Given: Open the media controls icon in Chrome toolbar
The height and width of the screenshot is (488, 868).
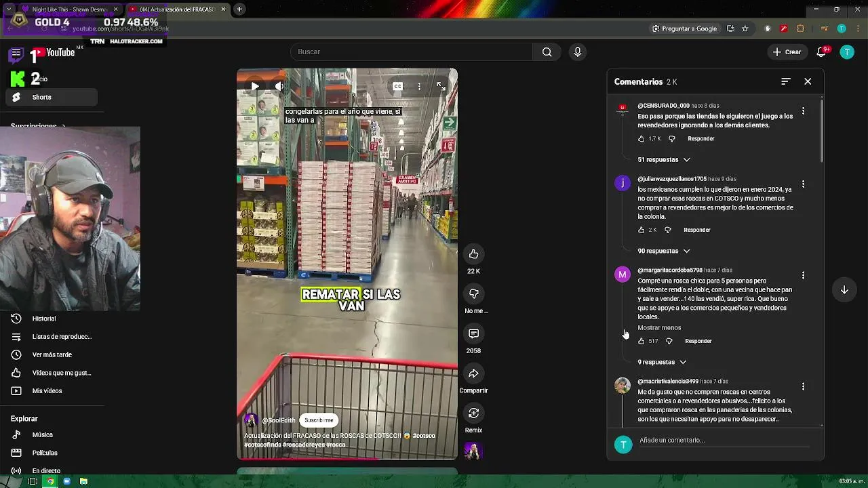Looking at the screenshot, I should pos(825,28).
